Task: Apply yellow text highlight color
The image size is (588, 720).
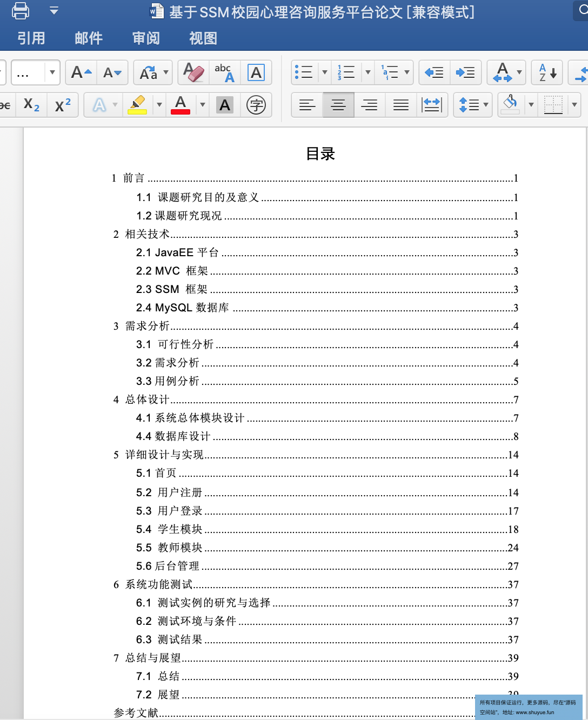Action: tap(137, 105)
